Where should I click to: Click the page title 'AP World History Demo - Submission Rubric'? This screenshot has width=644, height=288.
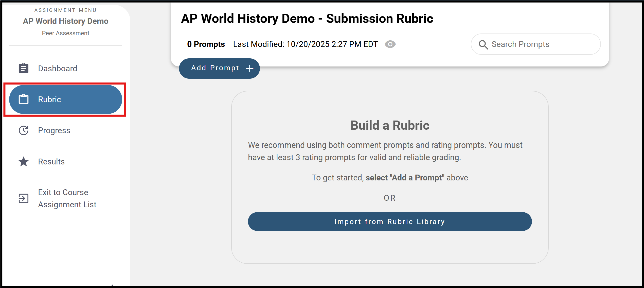pyautogui.click(x=307, y=19)
